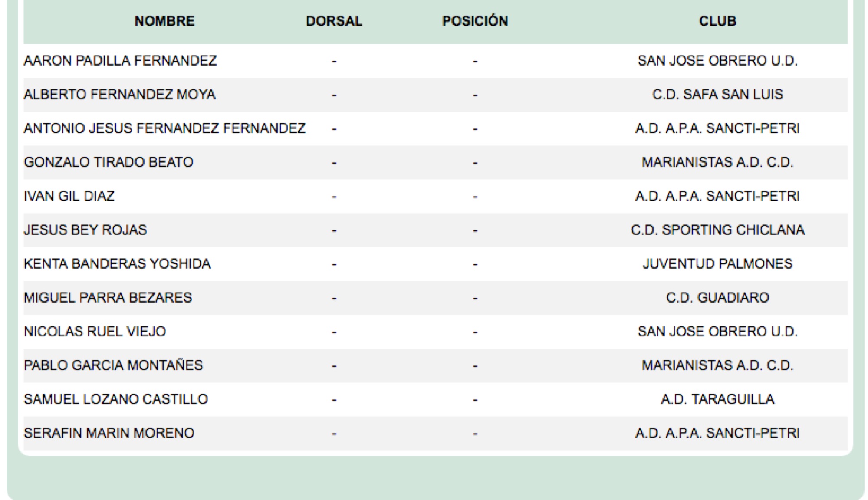Choose Nicolas Ruel Viejo in the list
Image resolution: width=868 pixels, height=500 pixels.
(95, 332)
